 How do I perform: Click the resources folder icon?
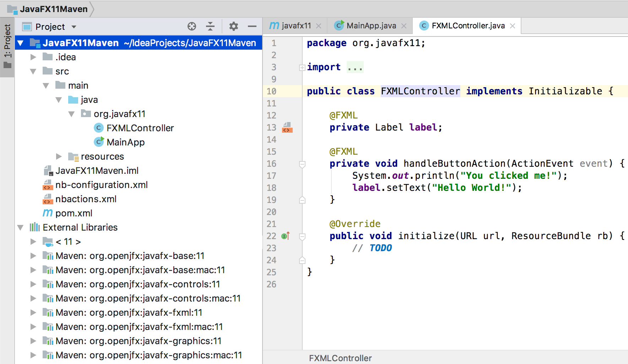click(73, 156)
